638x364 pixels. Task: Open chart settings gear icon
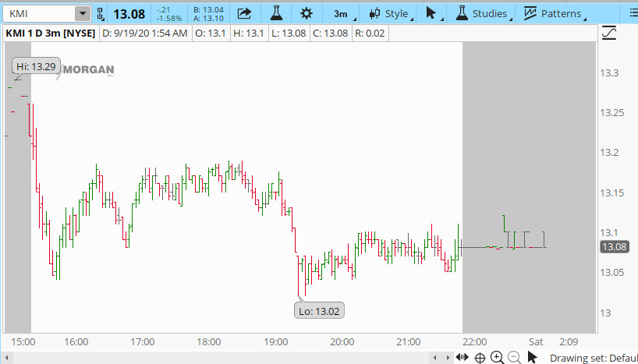[307, 13]
